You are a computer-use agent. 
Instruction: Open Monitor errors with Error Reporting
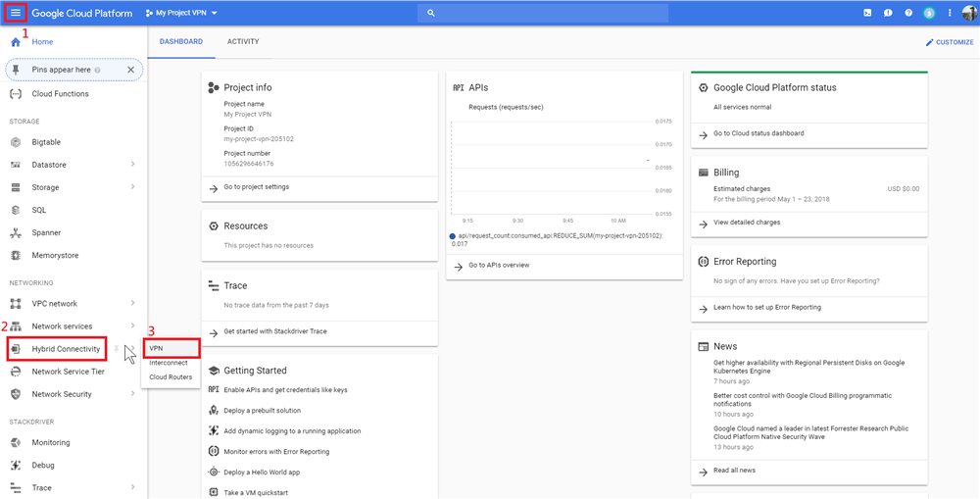click(x=276, y=452)
